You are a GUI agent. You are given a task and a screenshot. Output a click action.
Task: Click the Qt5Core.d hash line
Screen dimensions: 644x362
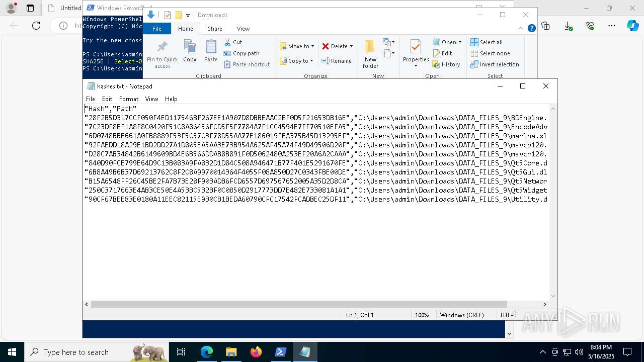[316, 163]
